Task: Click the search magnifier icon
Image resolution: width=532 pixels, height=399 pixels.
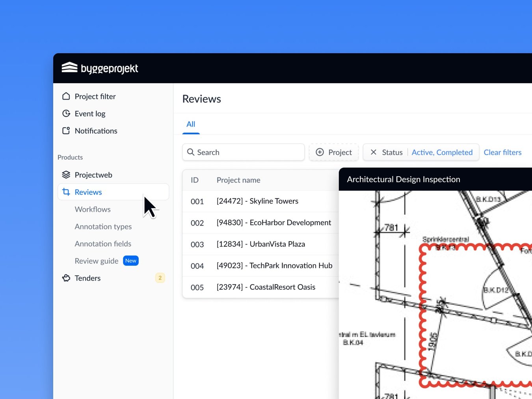Action: 191,152
